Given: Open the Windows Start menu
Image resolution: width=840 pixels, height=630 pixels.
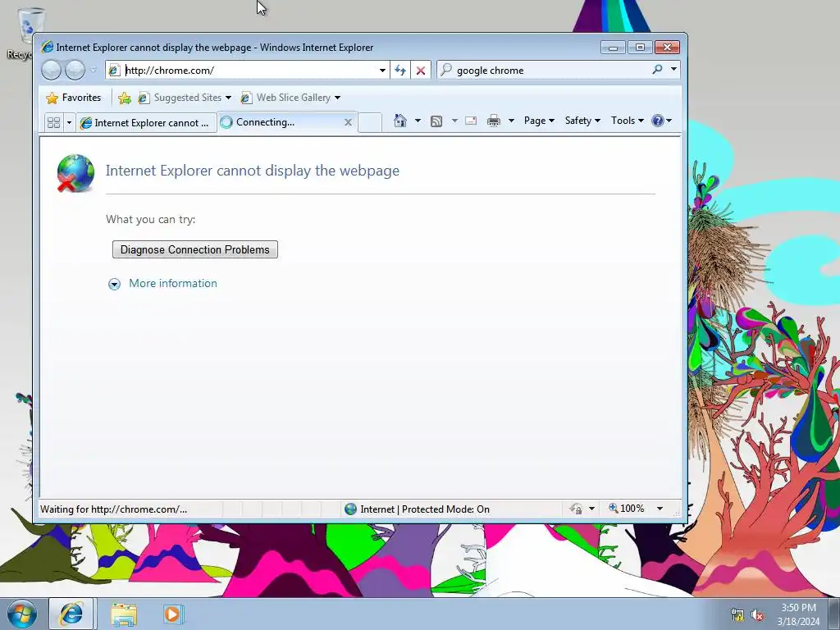Looking at the screenshot, I should coord(22,614).
